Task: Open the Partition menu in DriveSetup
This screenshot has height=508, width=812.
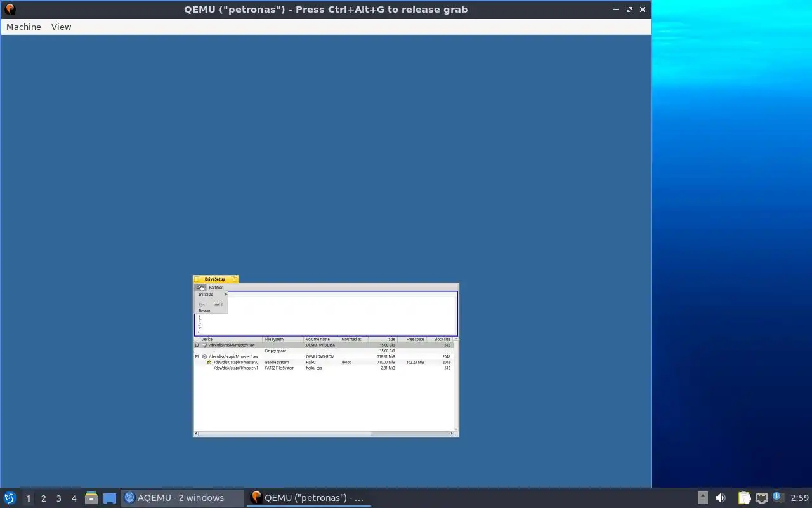Action: coord(216,288)
